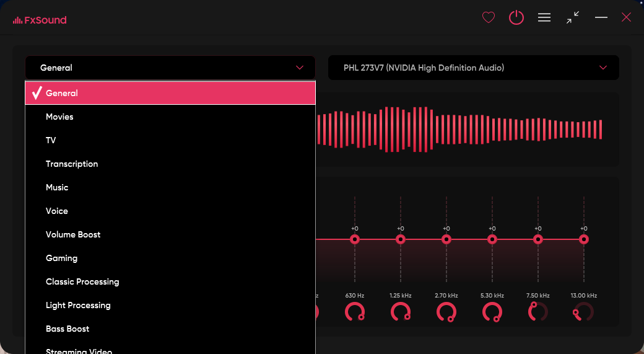Choose the Bass Boost preset
Screen dimensions: 644x354
67,329
